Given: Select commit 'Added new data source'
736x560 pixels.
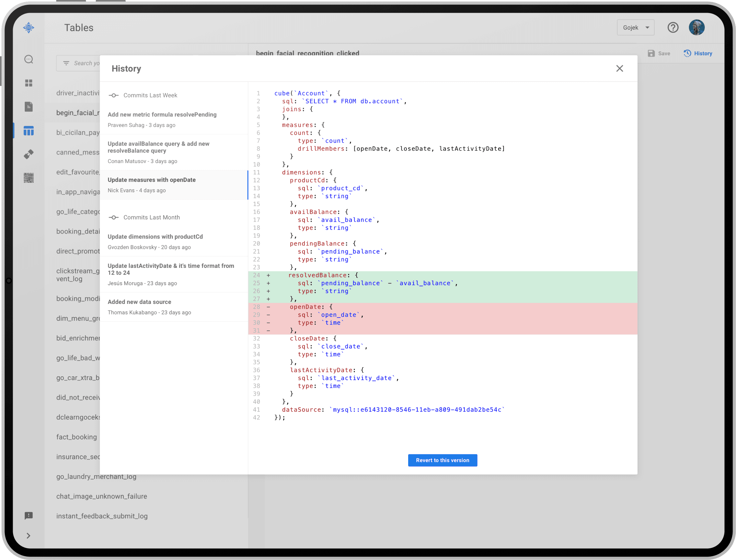Looking at the screenshot, I should tap(174, 307).
